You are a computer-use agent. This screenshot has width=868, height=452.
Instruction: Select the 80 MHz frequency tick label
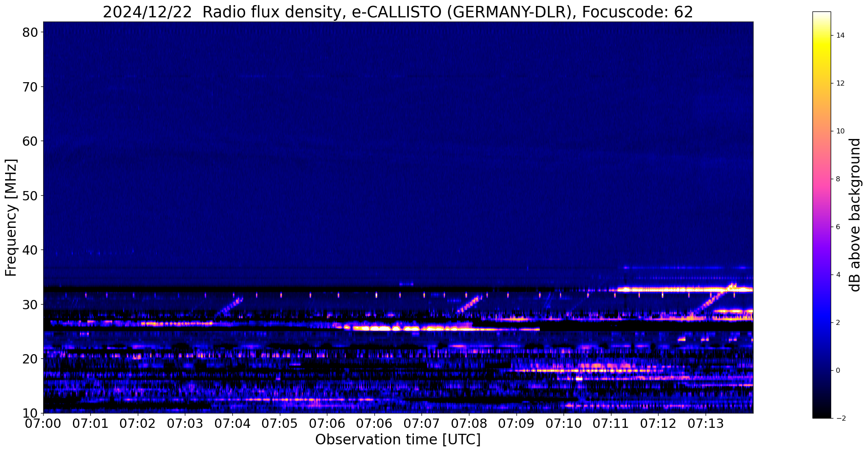click(x=30, y=32)
